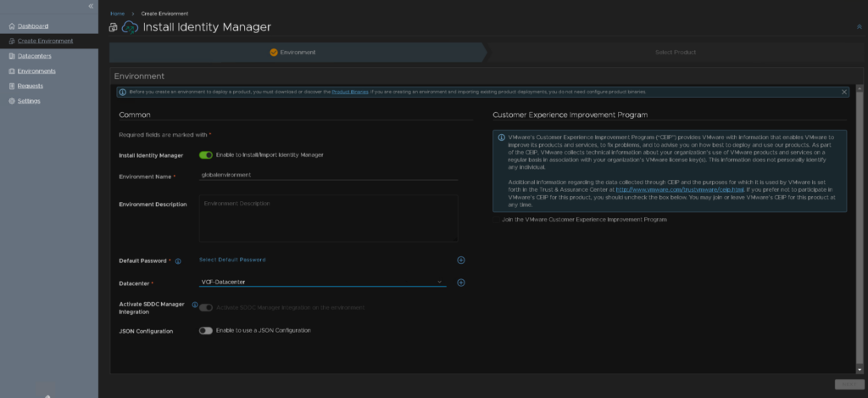Open Requests in the sidebar
Screen dimensions: 868x398
click(x=30, y=86)
